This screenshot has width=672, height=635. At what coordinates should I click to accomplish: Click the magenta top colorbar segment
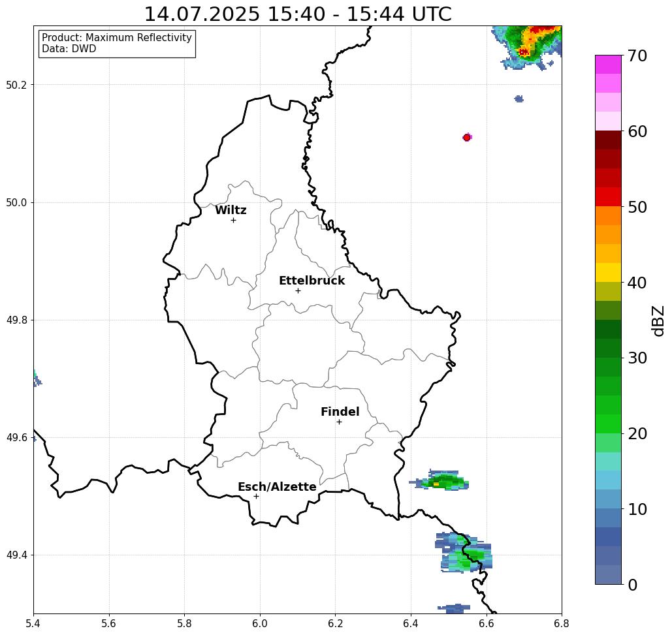(x=608, y=64)
